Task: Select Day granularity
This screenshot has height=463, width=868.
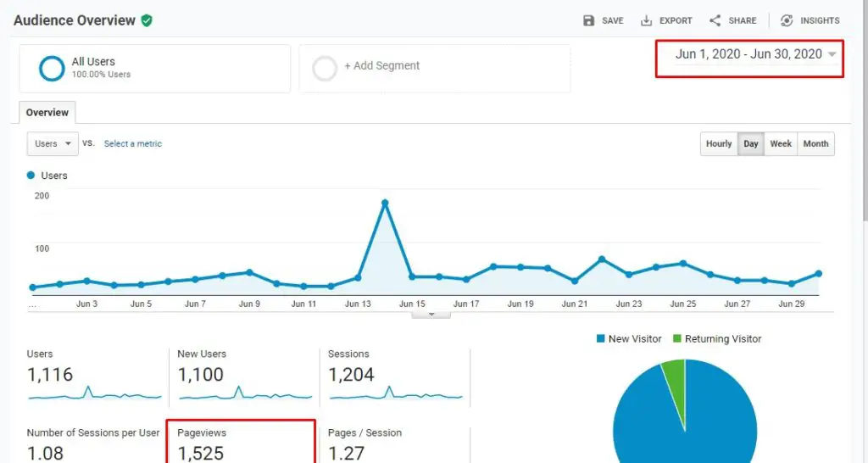Action: [x=751, y=143]
